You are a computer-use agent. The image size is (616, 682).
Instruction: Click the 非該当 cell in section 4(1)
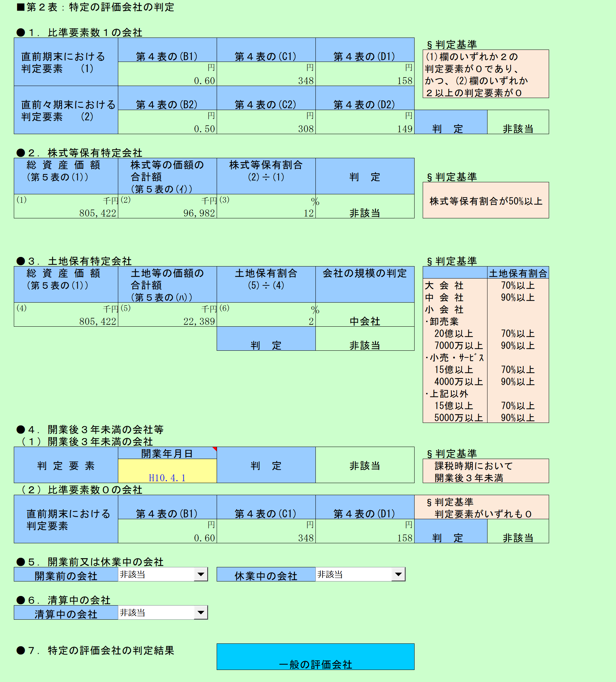pos(365,465)
